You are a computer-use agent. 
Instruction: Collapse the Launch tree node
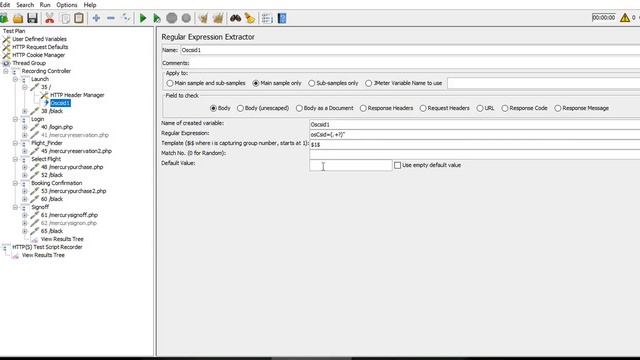tap(15, 79)
